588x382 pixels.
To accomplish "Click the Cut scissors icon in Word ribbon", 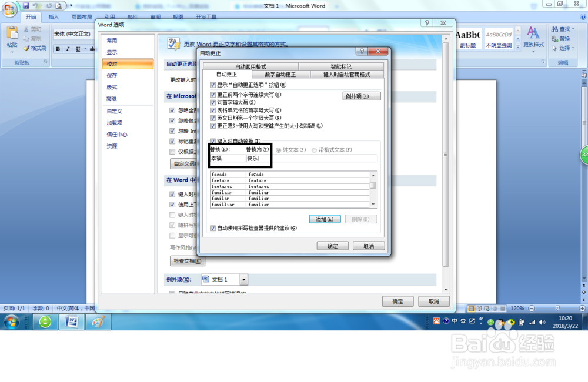I will coord(26,29).
